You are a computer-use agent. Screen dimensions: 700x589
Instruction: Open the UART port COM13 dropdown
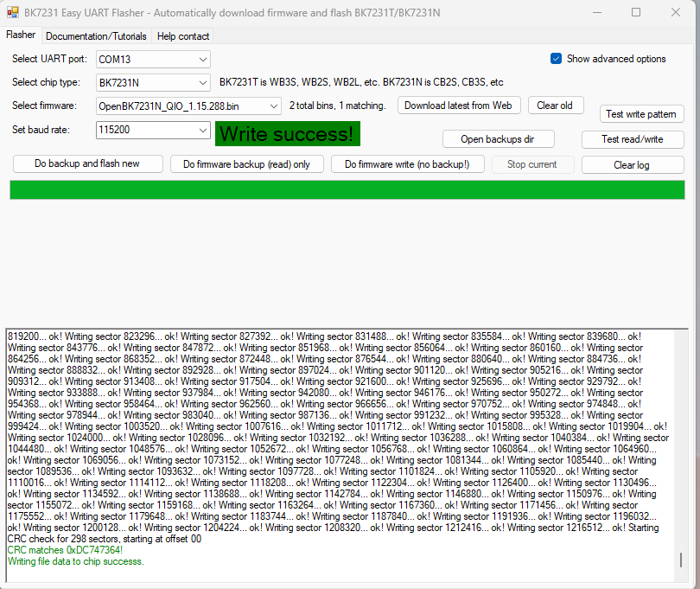(x=153, y=60)
